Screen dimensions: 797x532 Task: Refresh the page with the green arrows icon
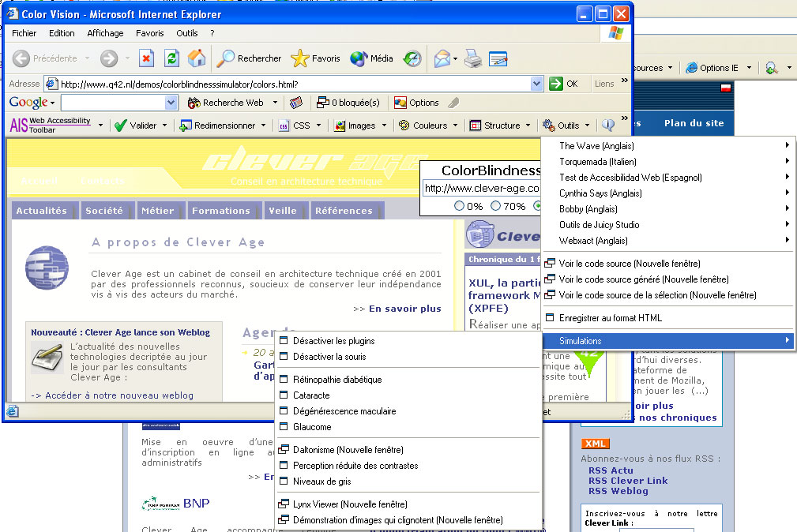pyautogui.click(x=172, y=58)
